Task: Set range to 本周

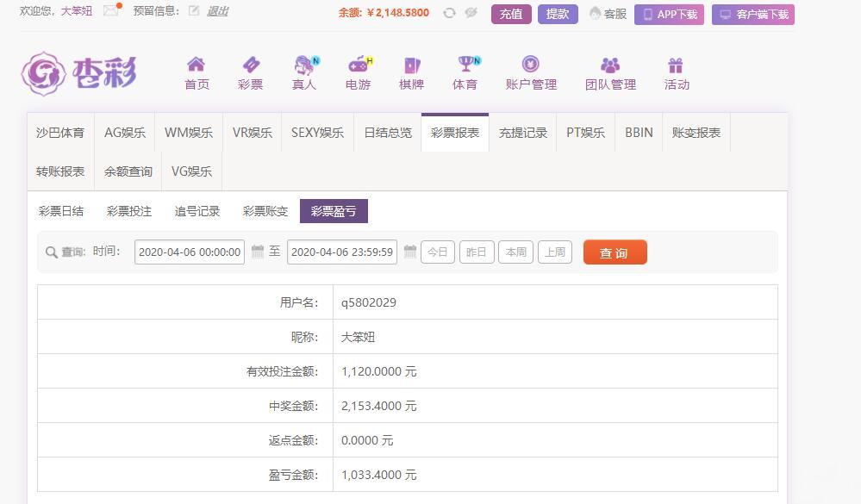Action: click(x=515, y=252)
